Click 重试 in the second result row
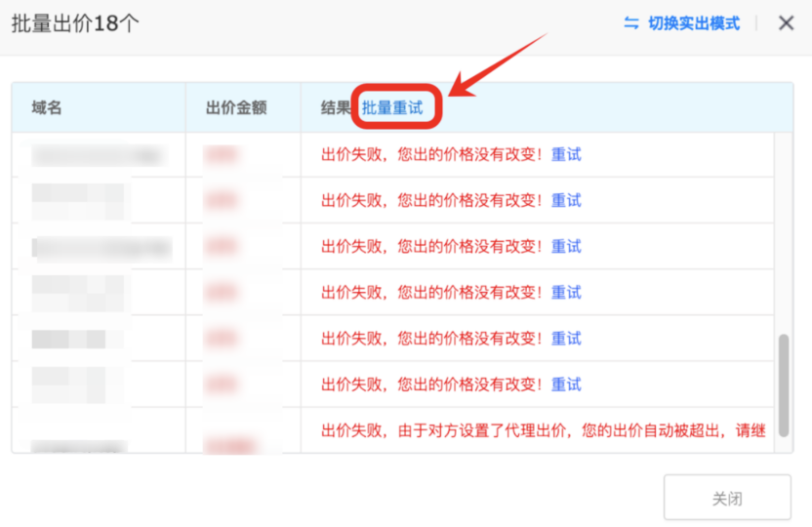Viewport: 812px width, 527px height. coord(566,200)
